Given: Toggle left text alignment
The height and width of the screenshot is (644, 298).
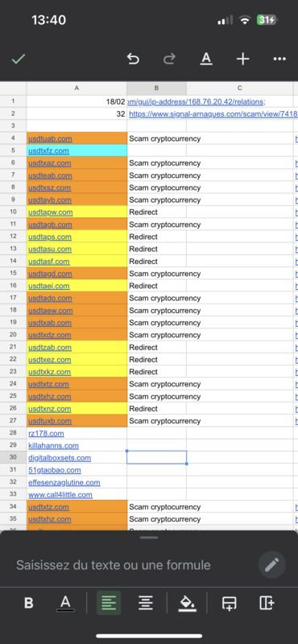Looking at the screenshot, I should coord(109,603).
